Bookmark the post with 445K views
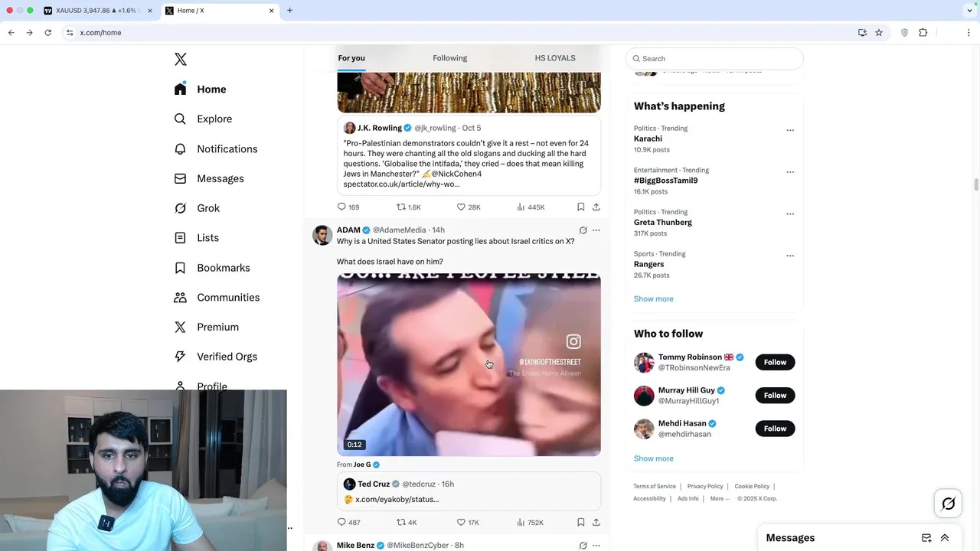The height and width of the screenshot is (551, 980). pyautogui.click(x=580, y=207)
